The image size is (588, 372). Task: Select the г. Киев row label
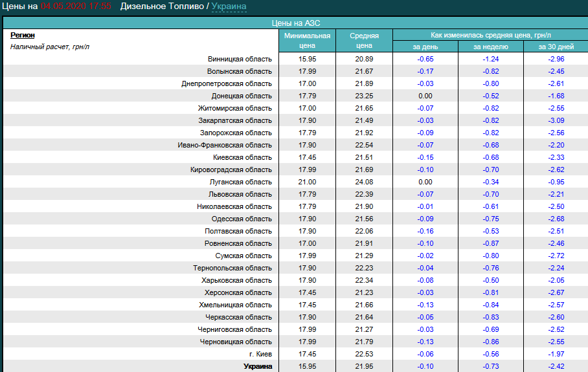260,354
